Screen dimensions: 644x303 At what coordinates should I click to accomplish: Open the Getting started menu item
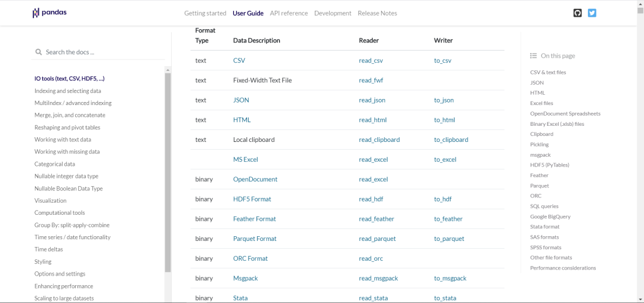tap(205, 13)
